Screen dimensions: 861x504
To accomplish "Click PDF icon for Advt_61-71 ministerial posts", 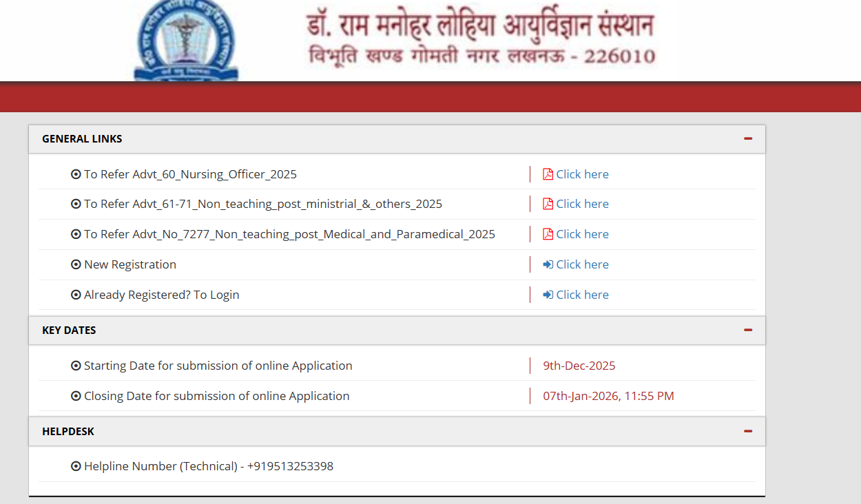I will [x=548, y=204].
